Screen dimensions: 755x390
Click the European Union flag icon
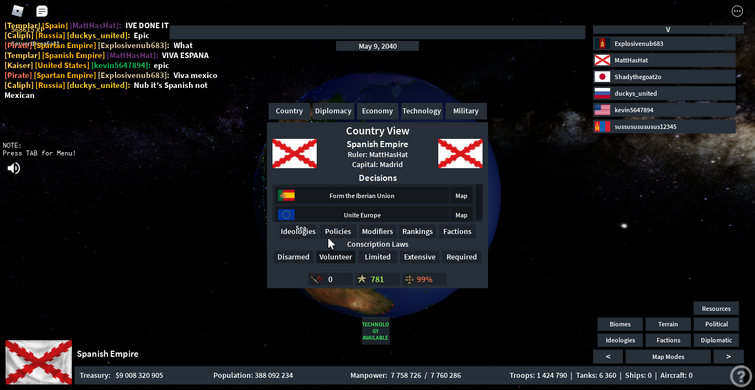pyautogui.click(x=286, y=215)
